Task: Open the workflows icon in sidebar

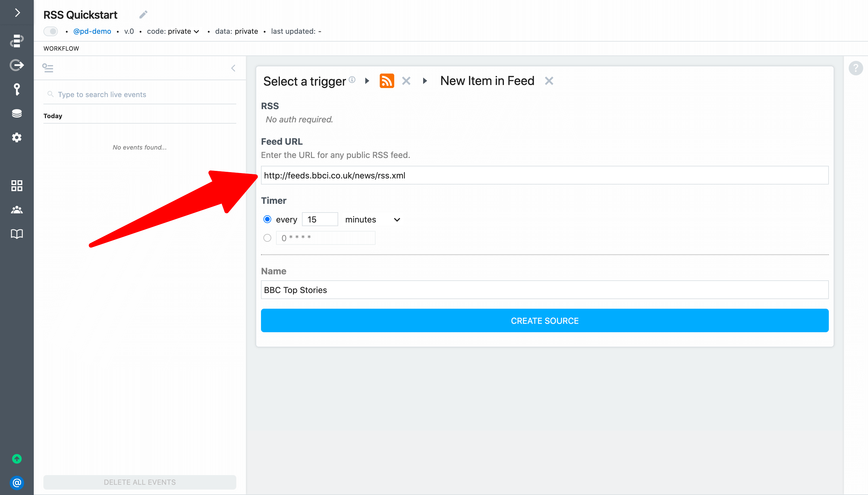Action: [17, 40]
